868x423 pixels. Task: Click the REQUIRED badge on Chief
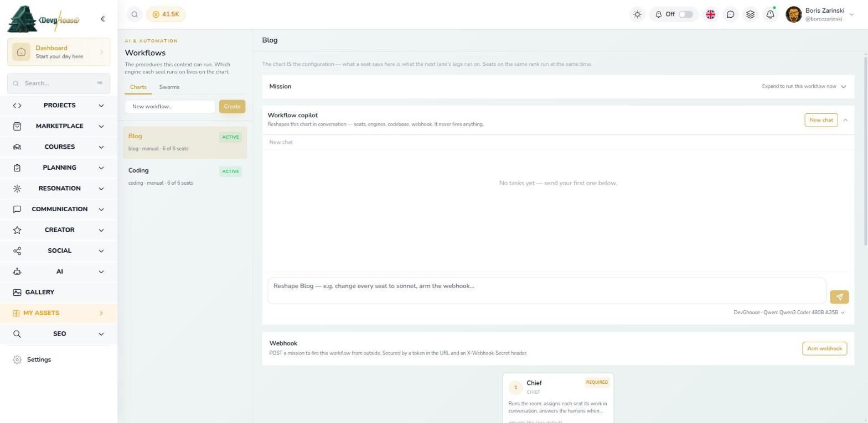pos(597,382)
